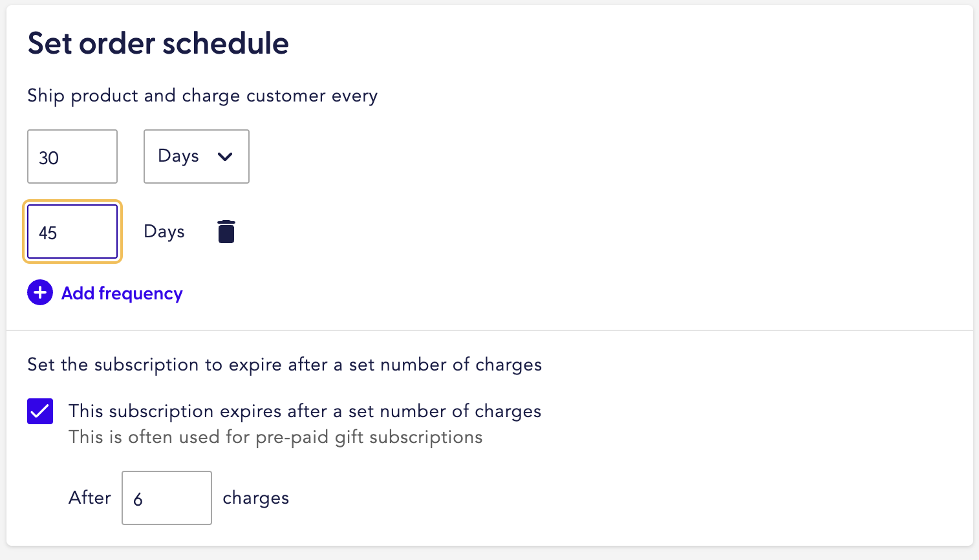Disable the pre-paid gift subscription expiry setting
The width and height of the screenshot is (979, 560).
pos(40,411)
